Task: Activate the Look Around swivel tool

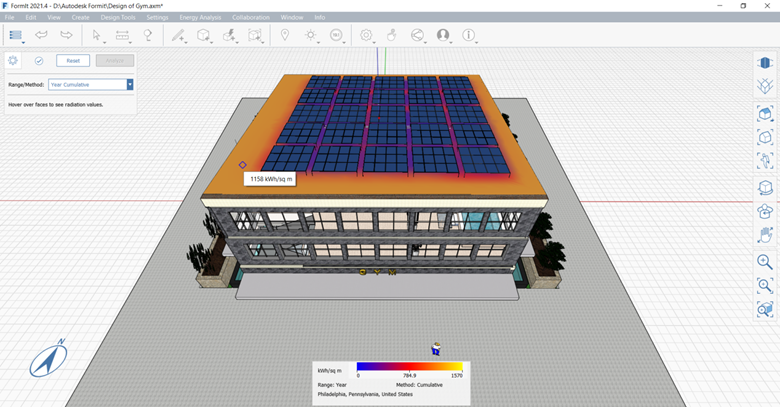Action: (765, 211)
